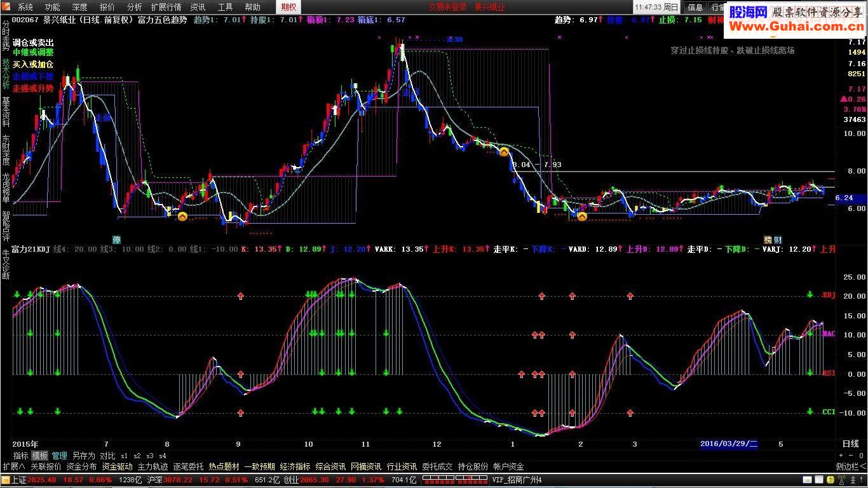Click the 财 marker icon near chart bottom
This screenshot has width=868, height=488.
point(778,240)
